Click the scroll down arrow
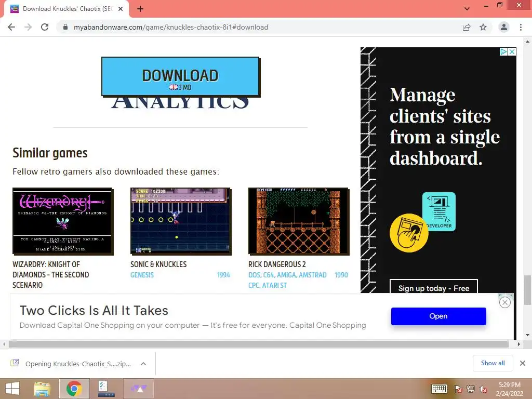Screen dimensions: 532x399 point(527,335)
